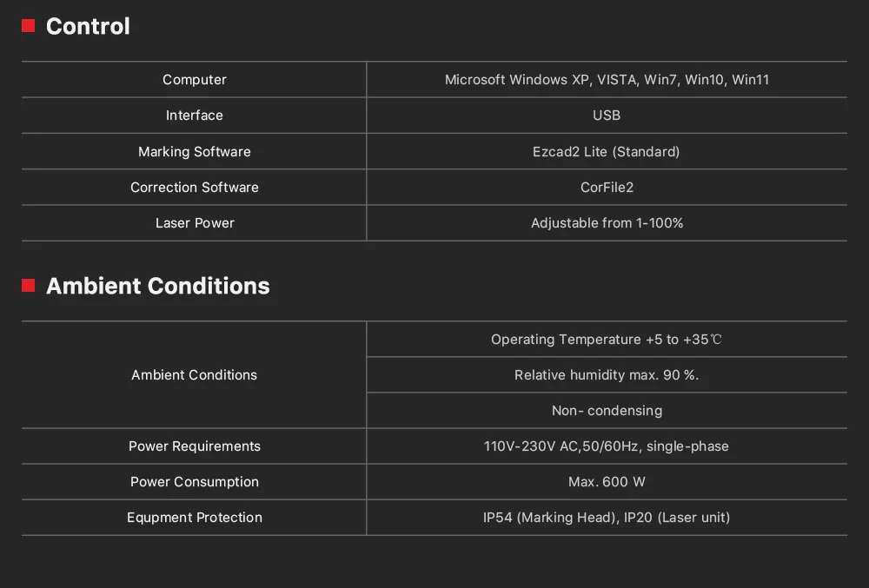Select 110V-230V AC power requirements value
Screen dimensions: 869x588
[x=607, y=446]
